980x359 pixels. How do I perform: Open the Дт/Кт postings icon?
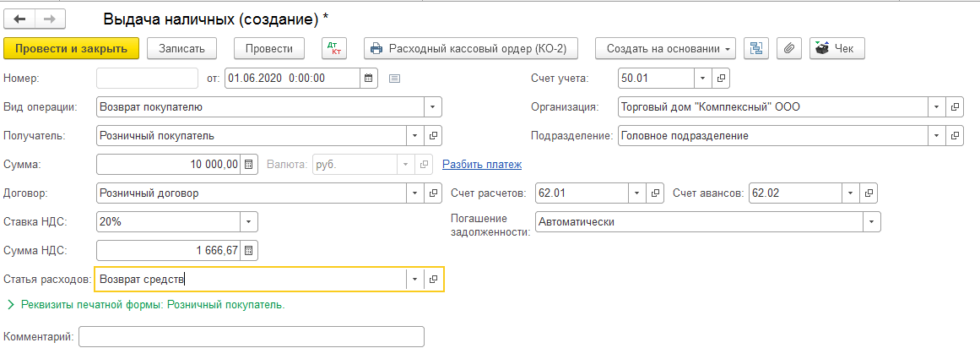click(x=334, y=49)
